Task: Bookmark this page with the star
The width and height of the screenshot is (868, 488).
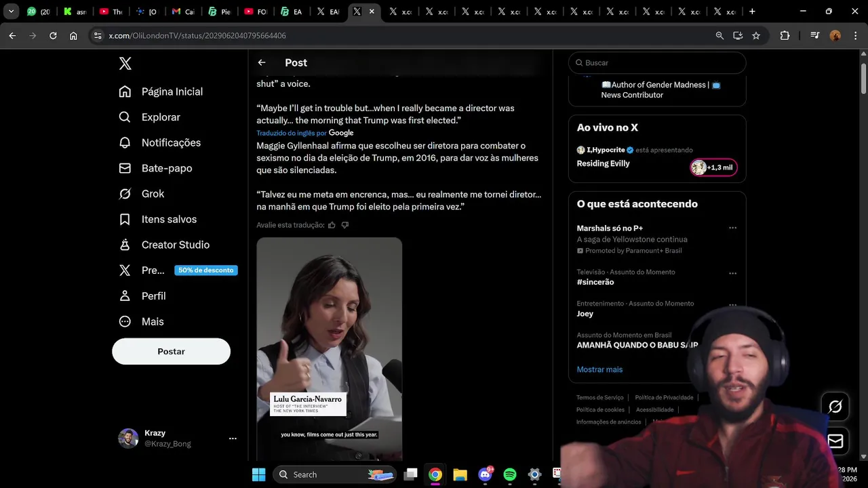Action: 756,36
